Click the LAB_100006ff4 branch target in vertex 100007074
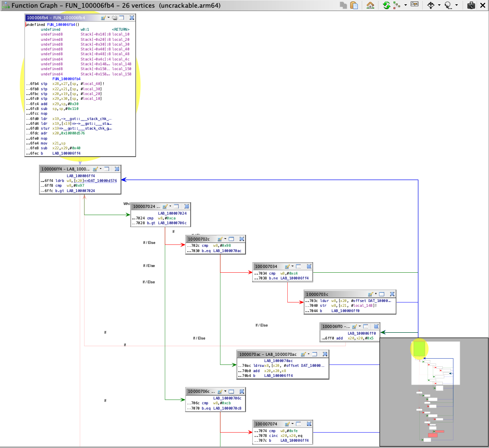 tap(294, 440)
